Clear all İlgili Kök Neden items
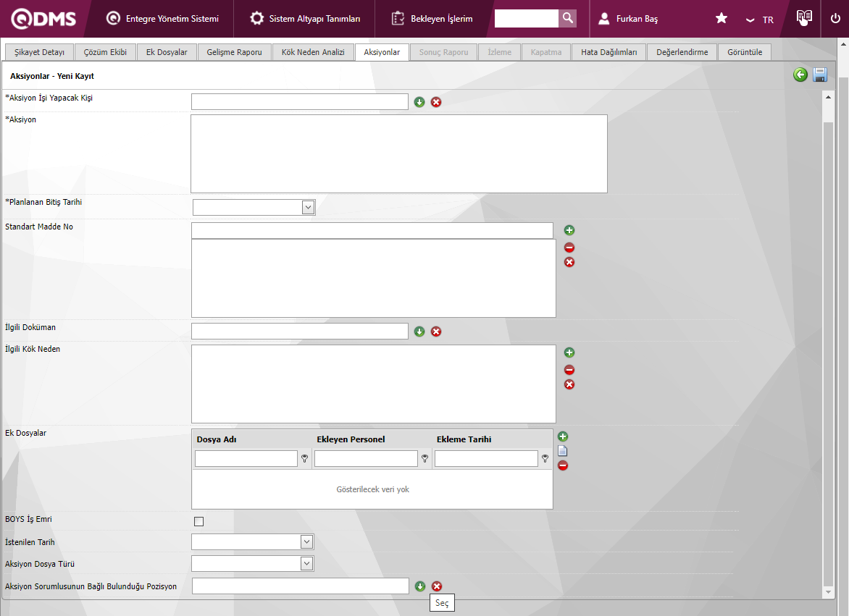This screenshot has height=616, width=849. tap(569, 384)
